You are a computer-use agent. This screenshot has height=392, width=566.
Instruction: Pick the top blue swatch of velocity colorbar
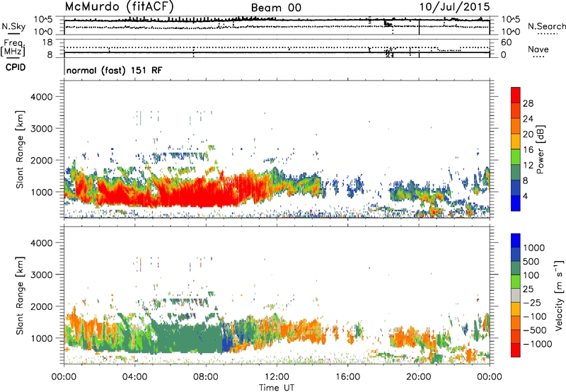pos(516,241)
